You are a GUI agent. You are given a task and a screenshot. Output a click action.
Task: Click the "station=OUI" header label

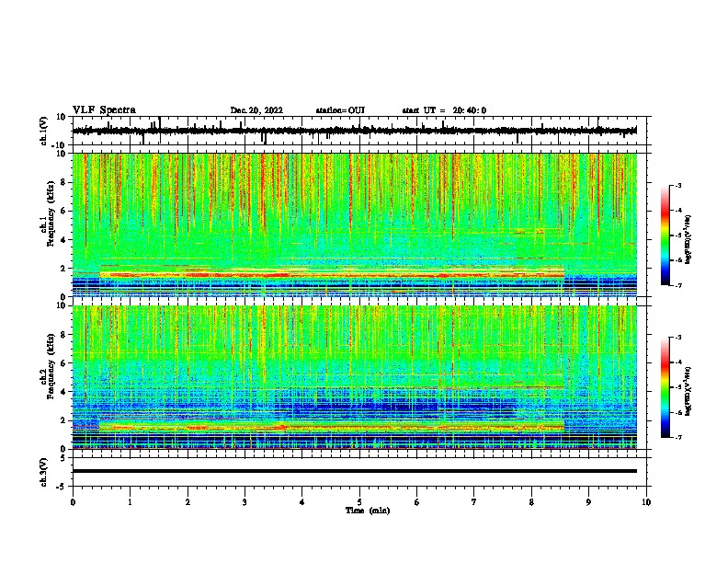coord(340,110)
